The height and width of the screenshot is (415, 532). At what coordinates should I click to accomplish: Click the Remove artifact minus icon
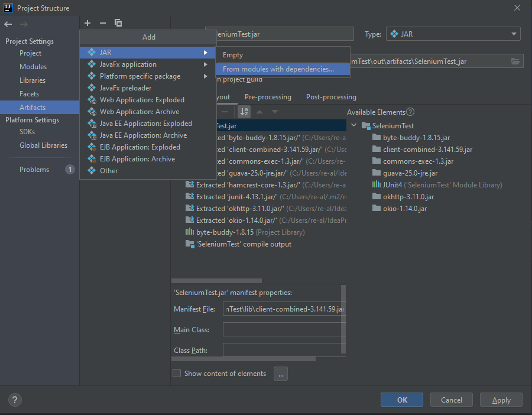click(103, 23)
